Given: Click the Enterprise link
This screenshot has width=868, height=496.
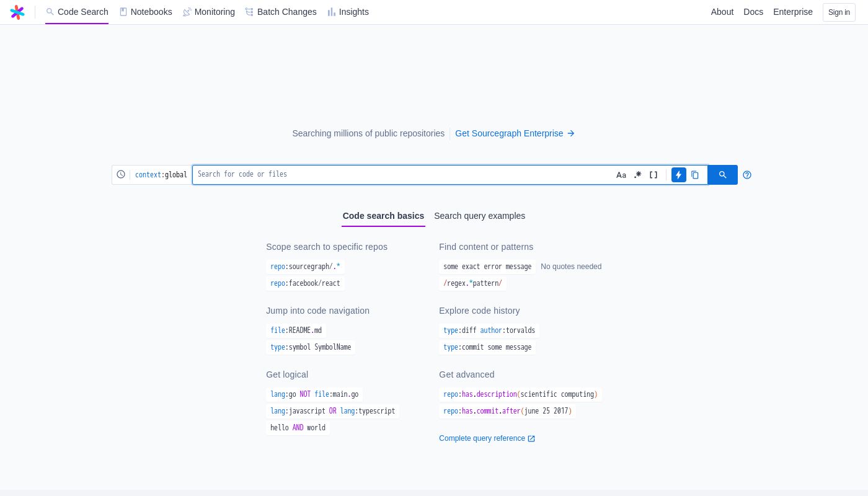Looking at the screenshot, I should (x=793, y=12).
